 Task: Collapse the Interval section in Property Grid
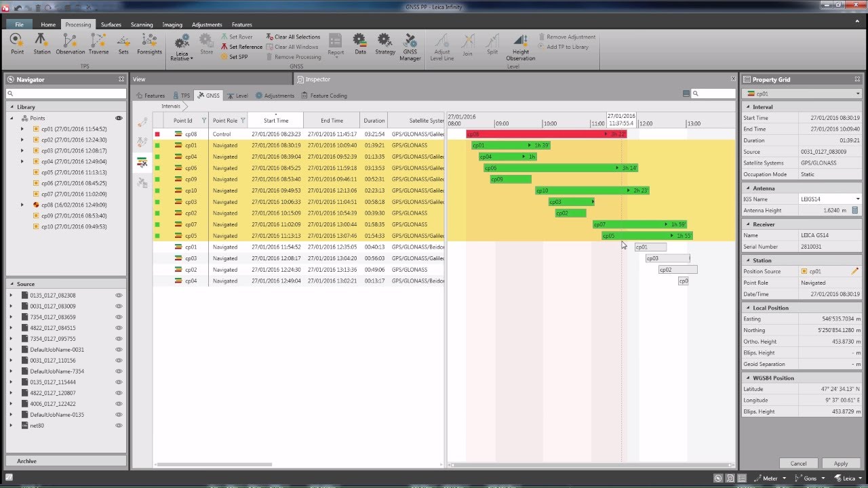click(748, 107)
